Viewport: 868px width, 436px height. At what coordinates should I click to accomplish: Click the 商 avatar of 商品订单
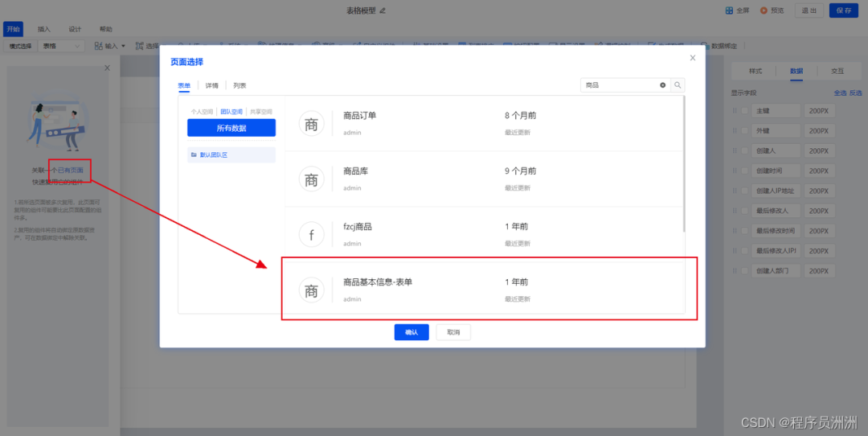[311, 124]
